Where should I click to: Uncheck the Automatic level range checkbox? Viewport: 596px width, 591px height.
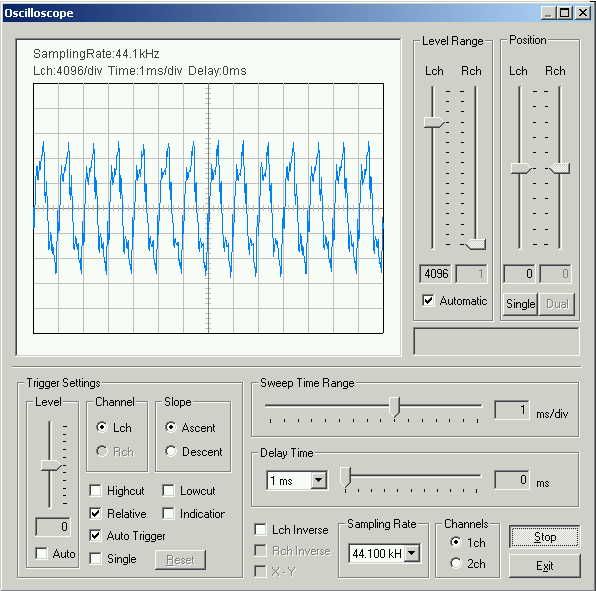(428, 300)
